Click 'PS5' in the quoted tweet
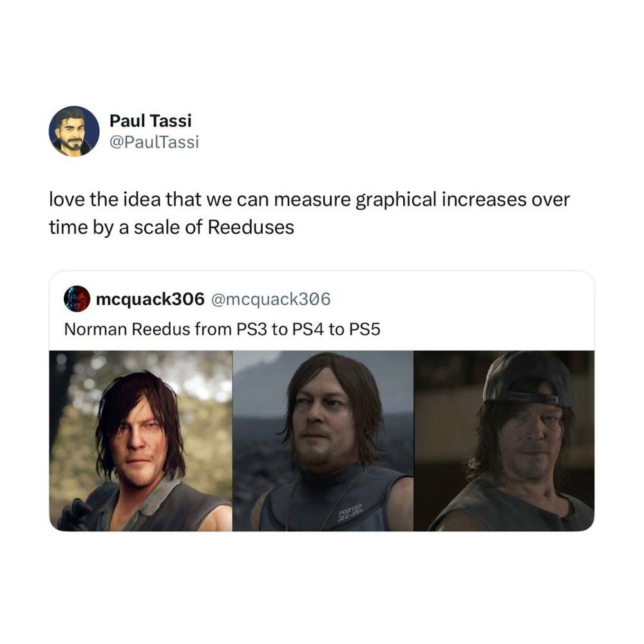 365,329
